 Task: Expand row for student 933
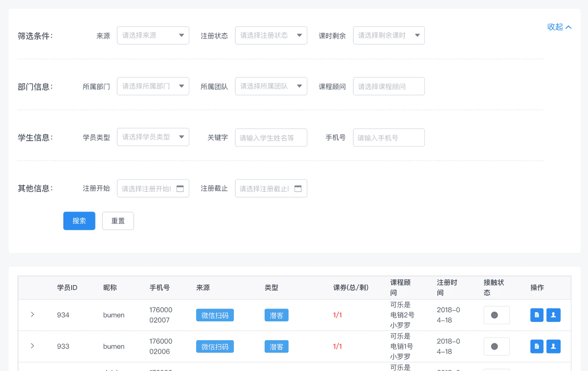[33, 346]
